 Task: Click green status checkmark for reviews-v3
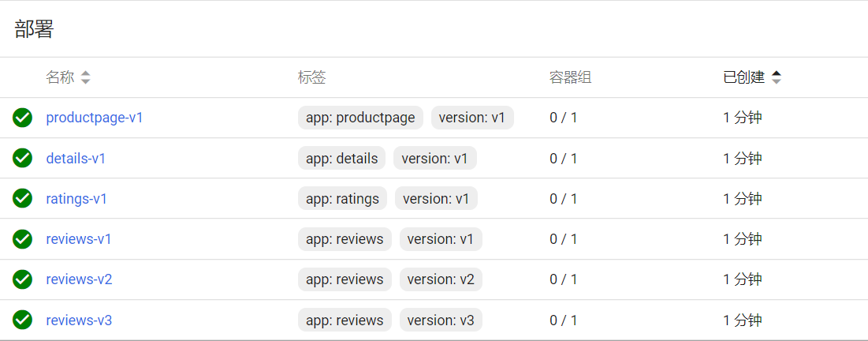(x=22, y=320)
